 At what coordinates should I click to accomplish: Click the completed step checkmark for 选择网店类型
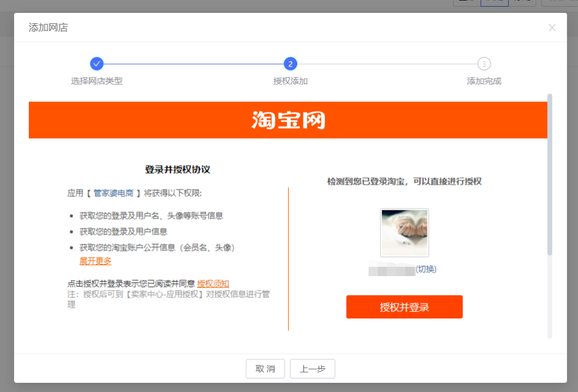point(96,64)
